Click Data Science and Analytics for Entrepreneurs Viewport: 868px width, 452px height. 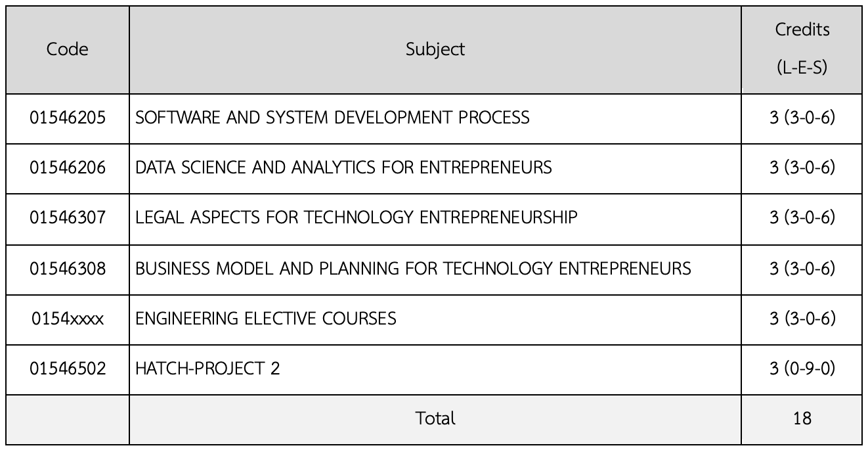click(x=343, y=168)
